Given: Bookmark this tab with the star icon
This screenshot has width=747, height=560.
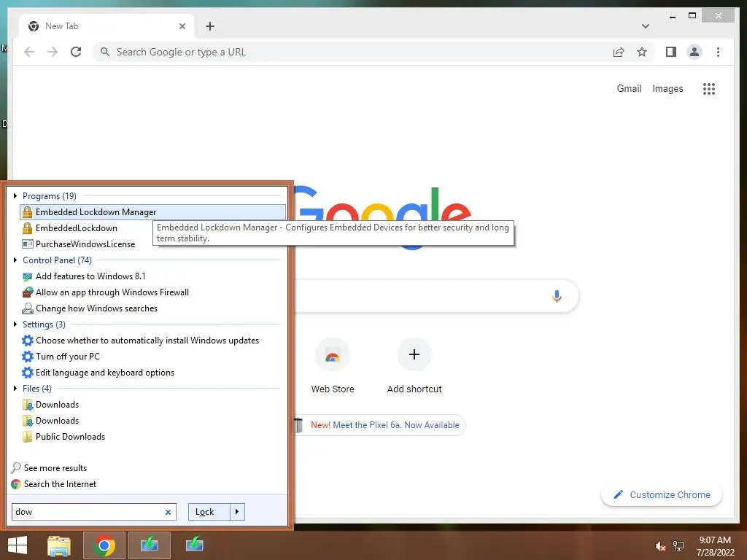Looking at the screenshot, I should (642, 52).
